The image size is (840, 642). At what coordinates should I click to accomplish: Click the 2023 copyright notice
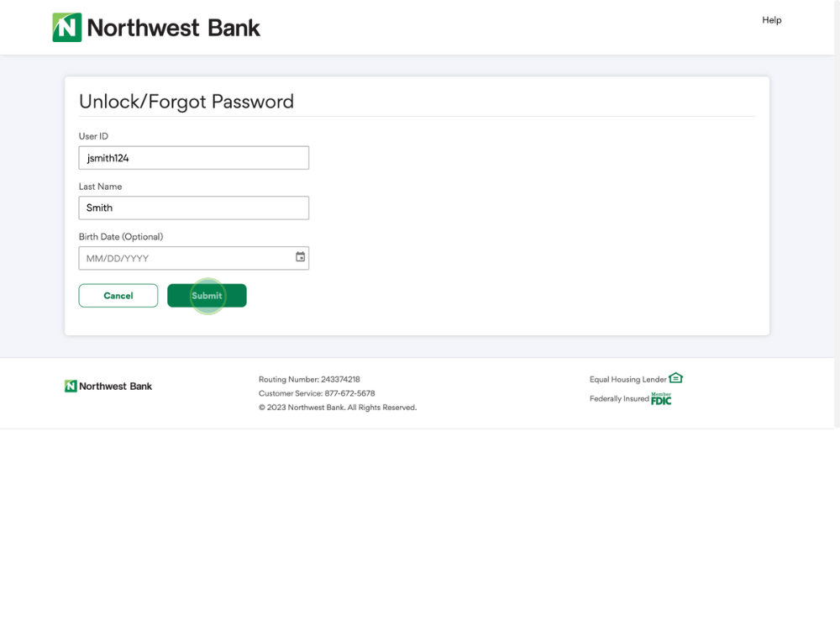(x=338, y=408)
